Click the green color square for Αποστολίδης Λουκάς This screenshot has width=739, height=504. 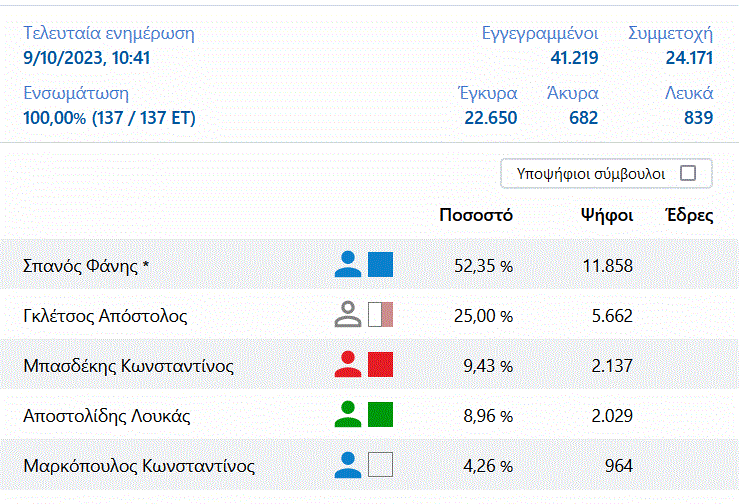[x=380, y=415]
